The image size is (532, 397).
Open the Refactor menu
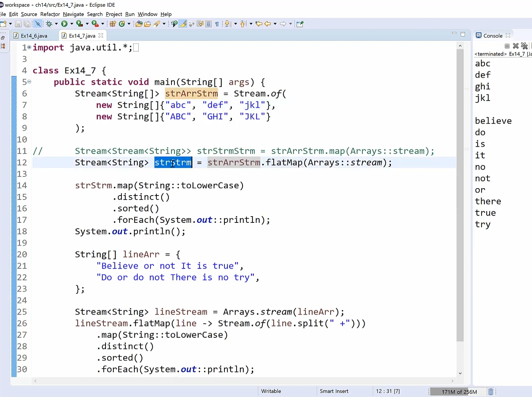(x=50, y=14)
